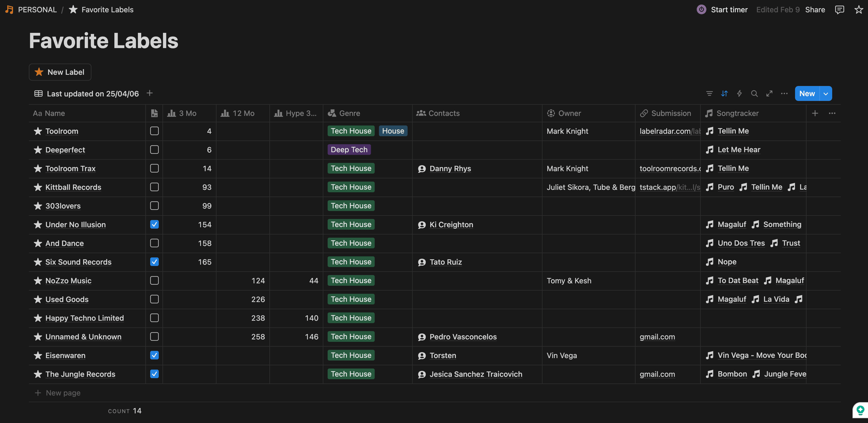
Task: Click star icon of Toolroom row
Action: (38, 131)
